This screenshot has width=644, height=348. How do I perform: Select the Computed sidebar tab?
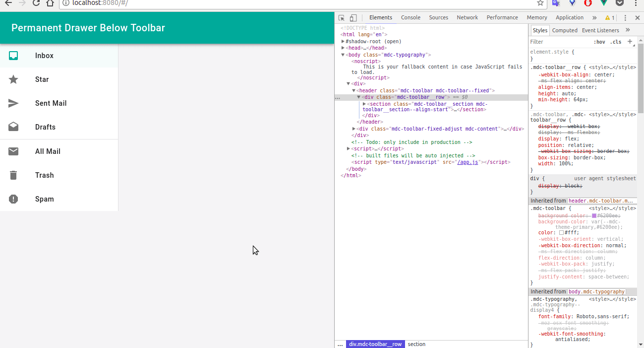[565, 30]
